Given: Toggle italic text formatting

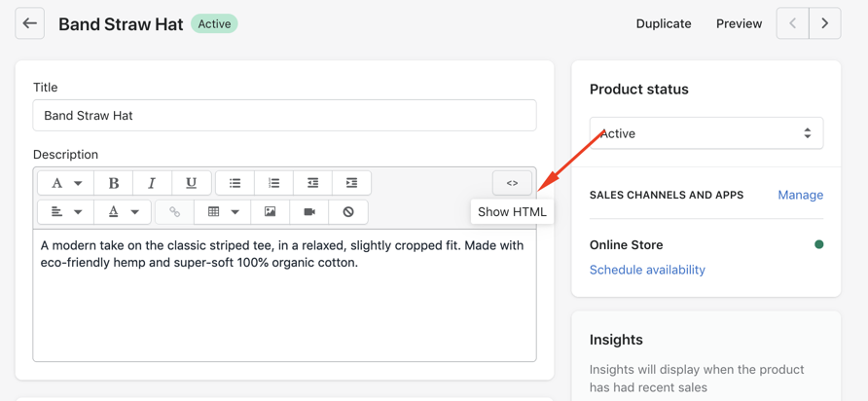Looking at the screenshot, I should point(152,183).
